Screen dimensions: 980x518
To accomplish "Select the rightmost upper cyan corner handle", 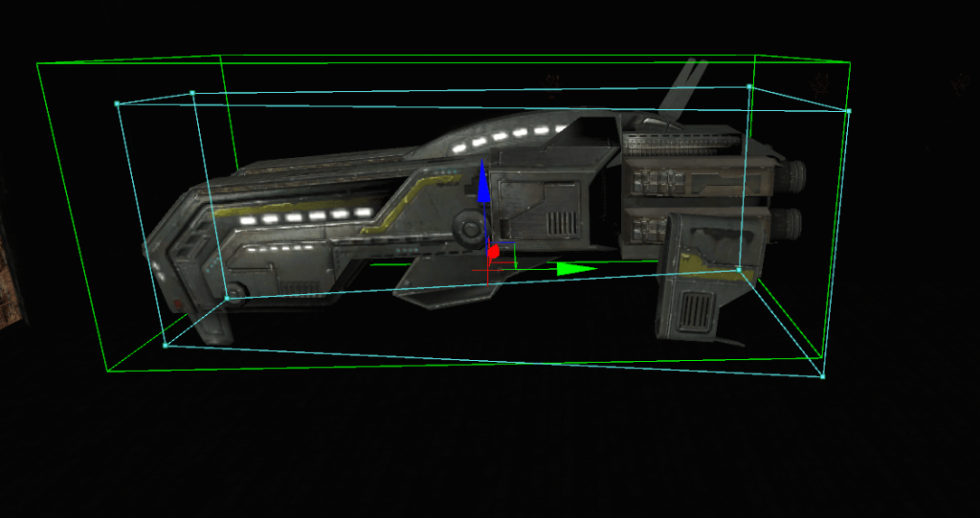I will (848, 112).
